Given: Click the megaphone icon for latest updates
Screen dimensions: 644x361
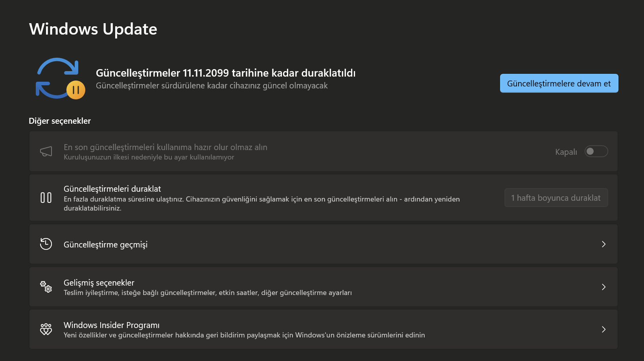Looking at the screenshot, I should [x=46, y=152].
